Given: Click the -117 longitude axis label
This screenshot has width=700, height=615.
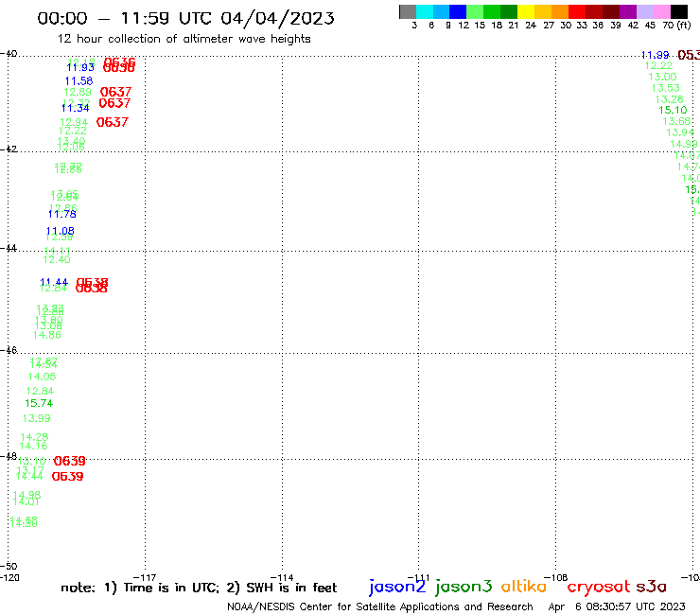Looking at the screenshot, I should [x=145, y=578].
